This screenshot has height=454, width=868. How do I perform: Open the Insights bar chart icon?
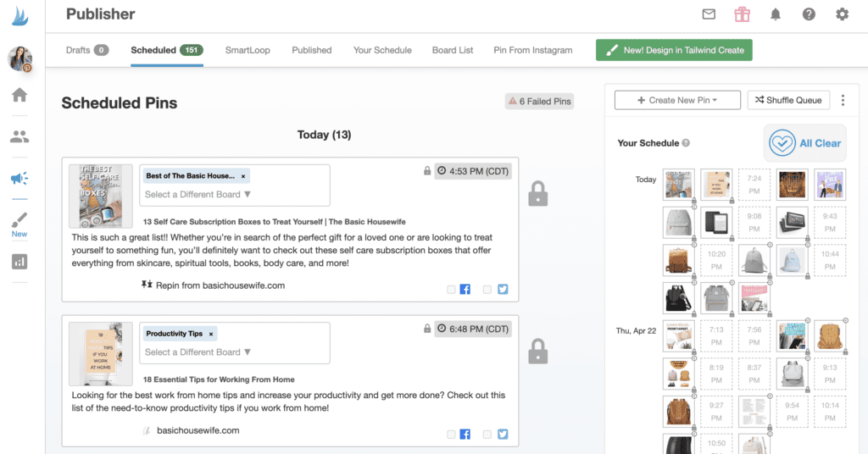tap(19, 262)
